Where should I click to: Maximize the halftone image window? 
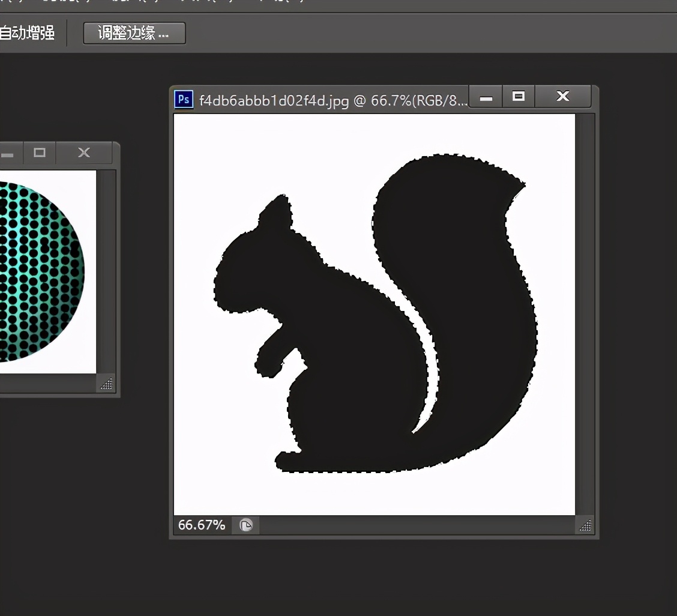pos(39,153)
